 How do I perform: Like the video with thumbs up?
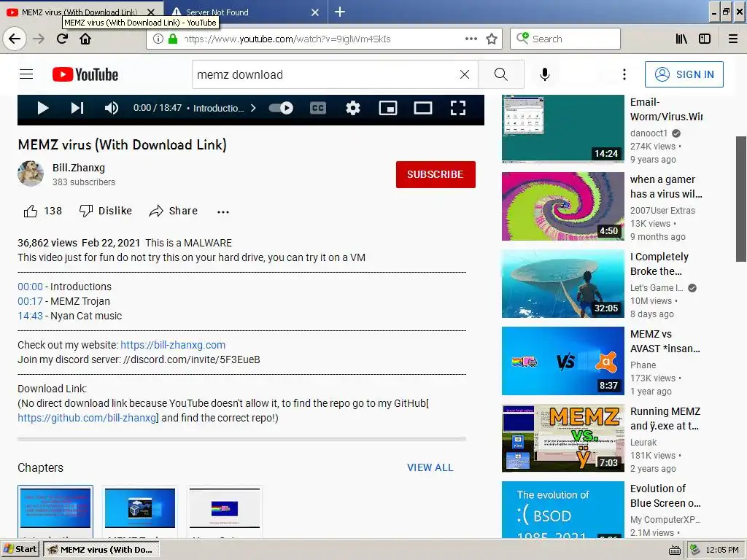pos(43,211)
